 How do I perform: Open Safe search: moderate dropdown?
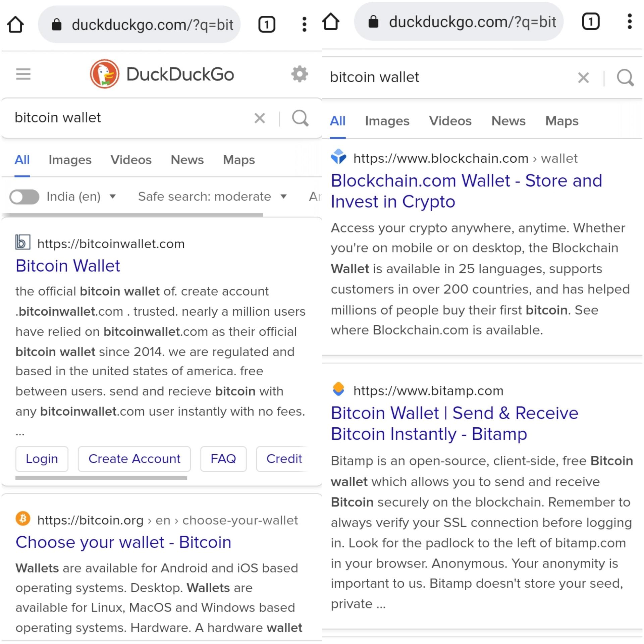tap(212, 197)
